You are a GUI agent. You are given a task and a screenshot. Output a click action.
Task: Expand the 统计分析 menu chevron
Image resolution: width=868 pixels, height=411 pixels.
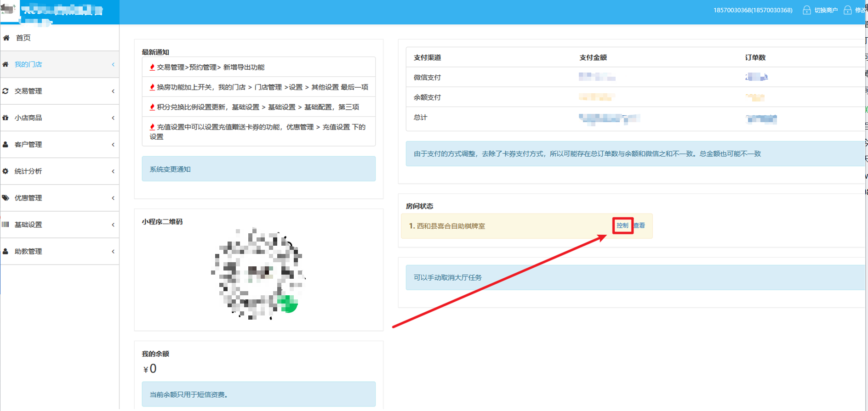coord(113,171)
